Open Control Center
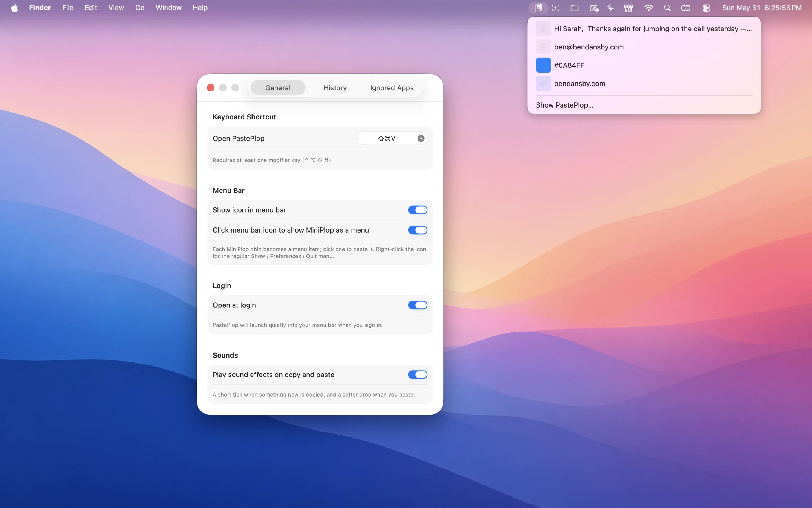The image size is (812, 508). pos(706,8)
